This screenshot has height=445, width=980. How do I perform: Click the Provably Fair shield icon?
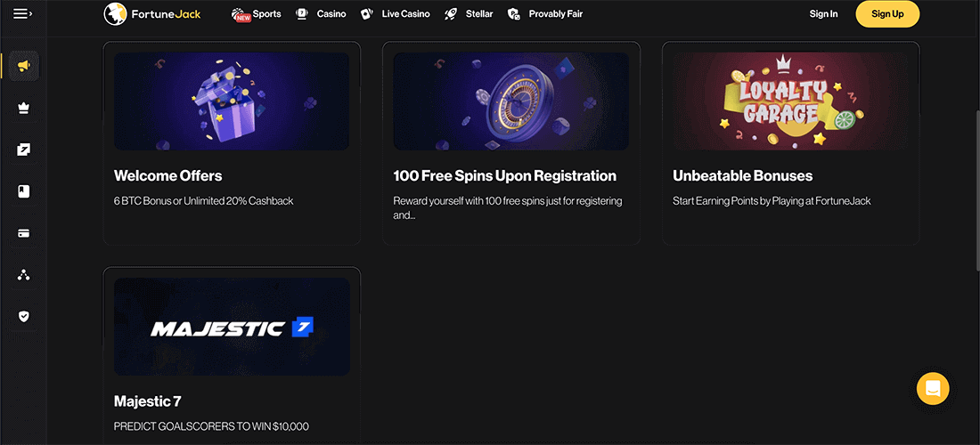coord(514,13)
